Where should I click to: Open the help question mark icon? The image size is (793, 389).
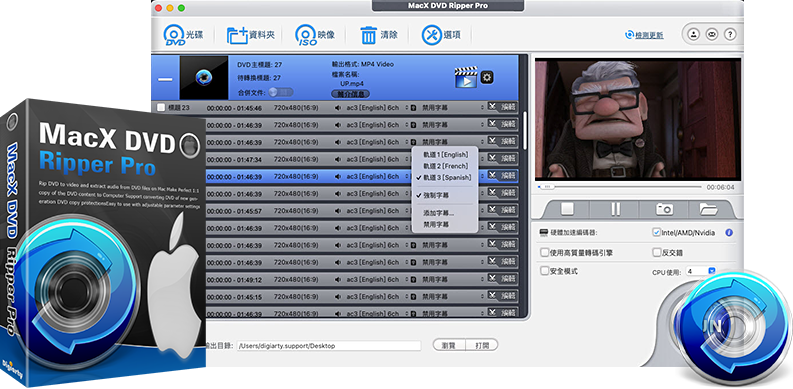730,34
